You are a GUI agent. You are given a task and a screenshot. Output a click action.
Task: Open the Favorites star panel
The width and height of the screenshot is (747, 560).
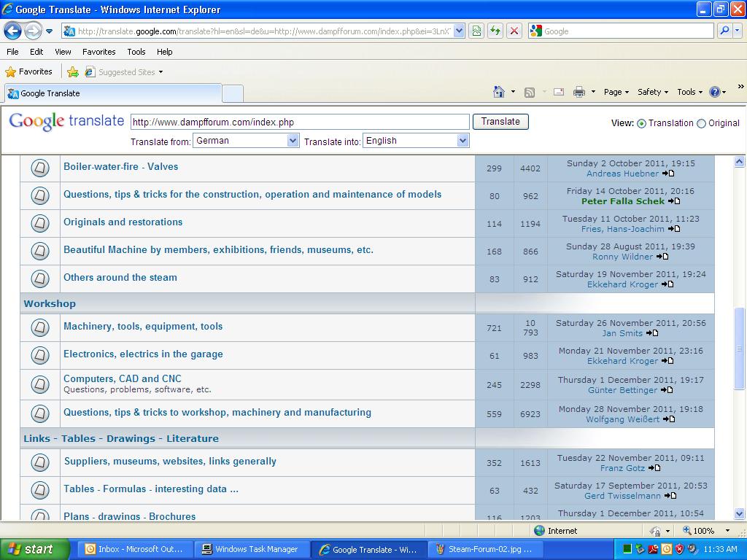(28, 72)
